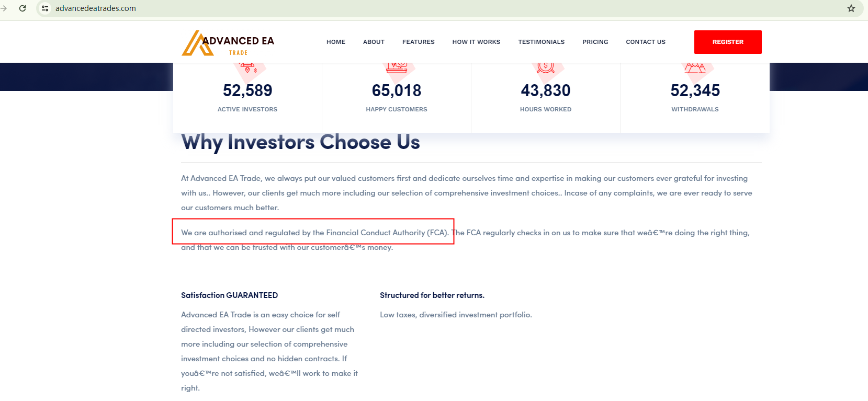Go to the About page
The image size is (868, 401).
[x=374, y=42]
